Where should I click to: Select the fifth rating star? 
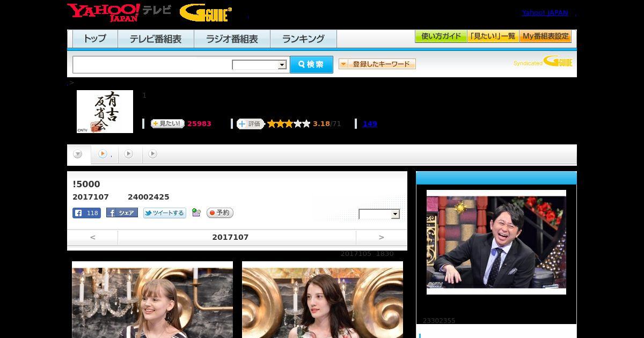coord(306,124)
